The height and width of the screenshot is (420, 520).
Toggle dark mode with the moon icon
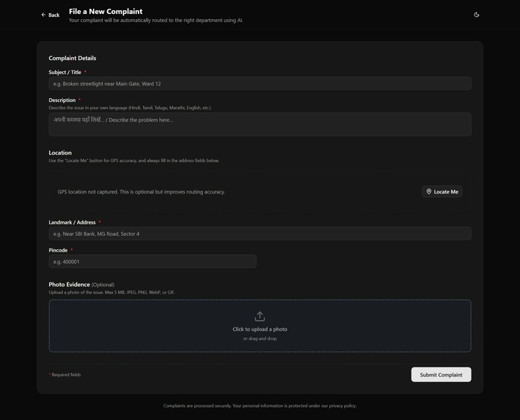pyautogui.click(x=477, y=15)
